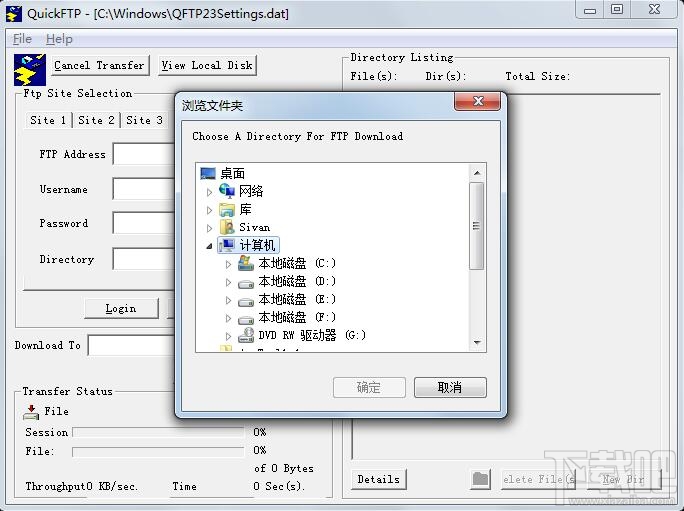Click the QuickFTP logo icon in the toolbar

pos(30,69)
